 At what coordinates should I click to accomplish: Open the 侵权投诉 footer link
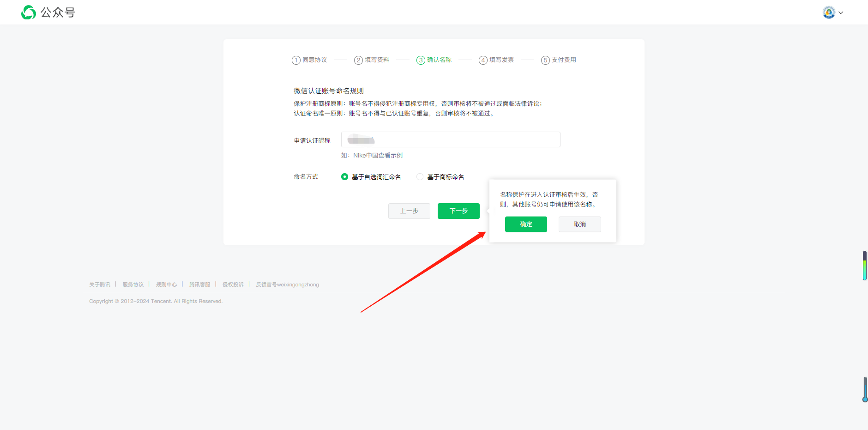(x=233, y=285)
